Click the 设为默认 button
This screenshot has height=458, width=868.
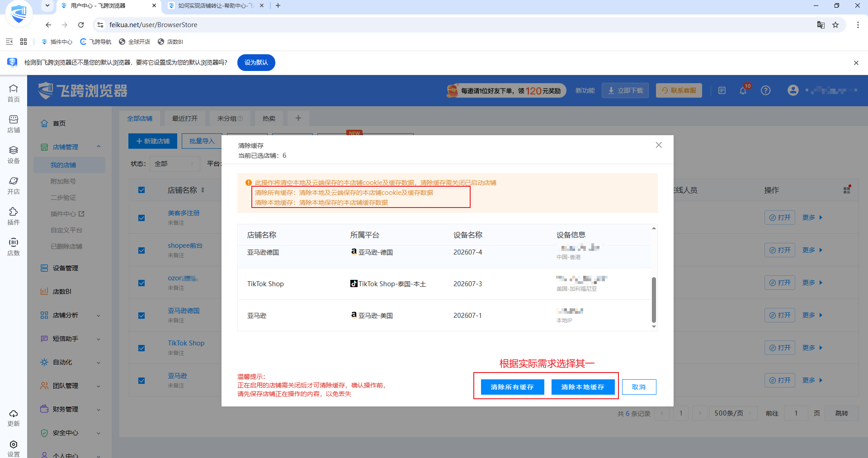(256, 62)
